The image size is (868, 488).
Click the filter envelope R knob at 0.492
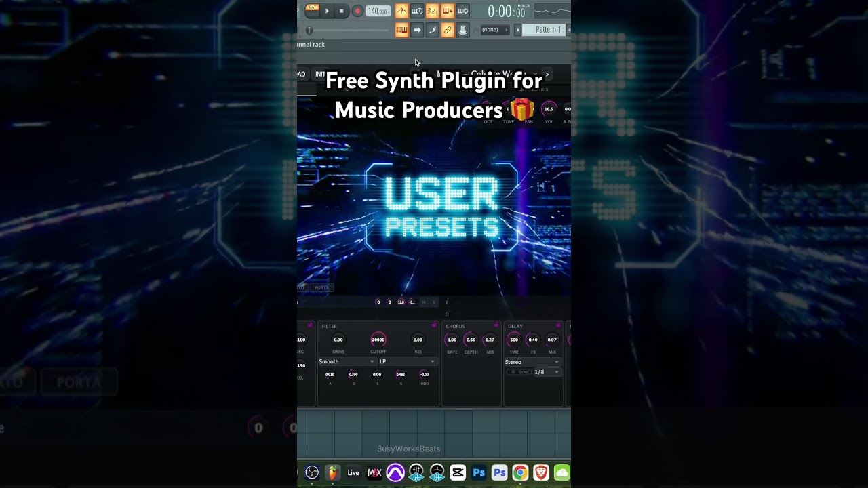[401, 374]
